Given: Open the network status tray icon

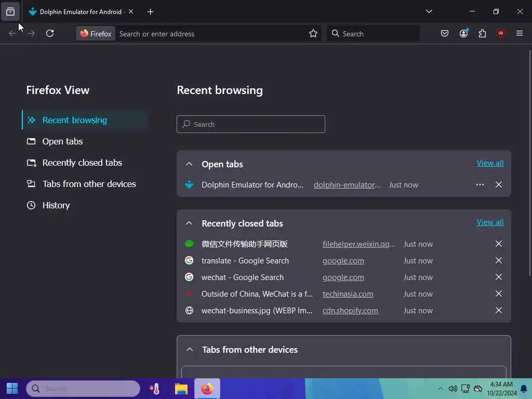Looking at the screenshot, I should pyautogui.click(x=465, y=389).
